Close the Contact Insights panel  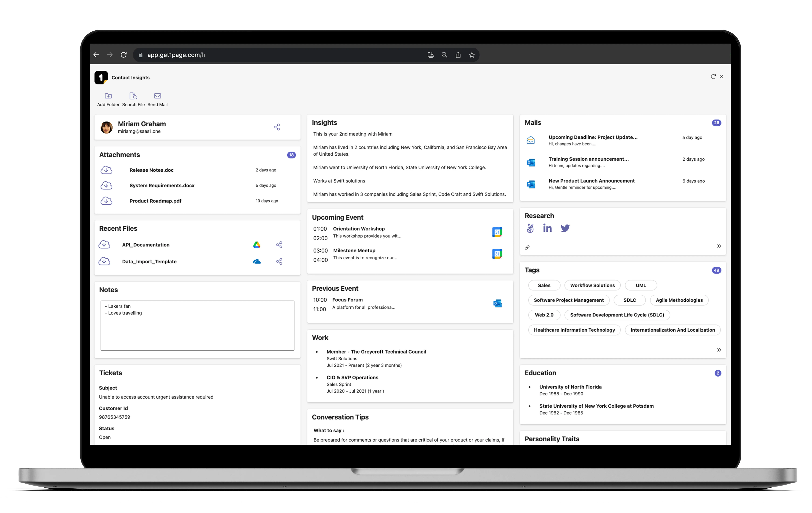[721, 77]
